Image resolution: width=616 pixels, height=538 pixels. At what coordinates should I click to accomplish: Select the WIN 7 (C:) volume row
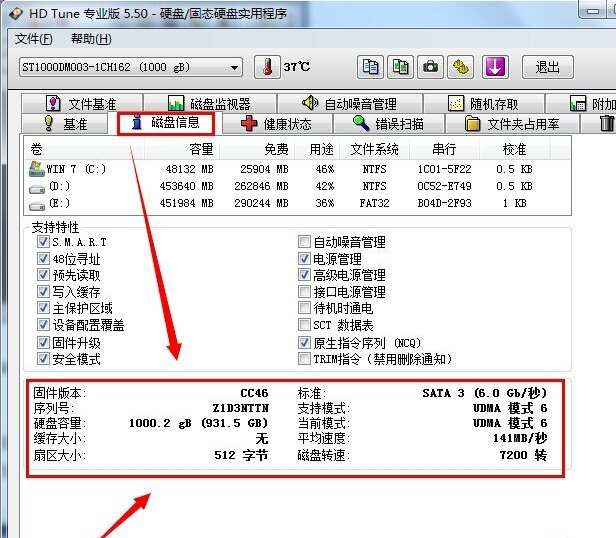tap(298, 169)
